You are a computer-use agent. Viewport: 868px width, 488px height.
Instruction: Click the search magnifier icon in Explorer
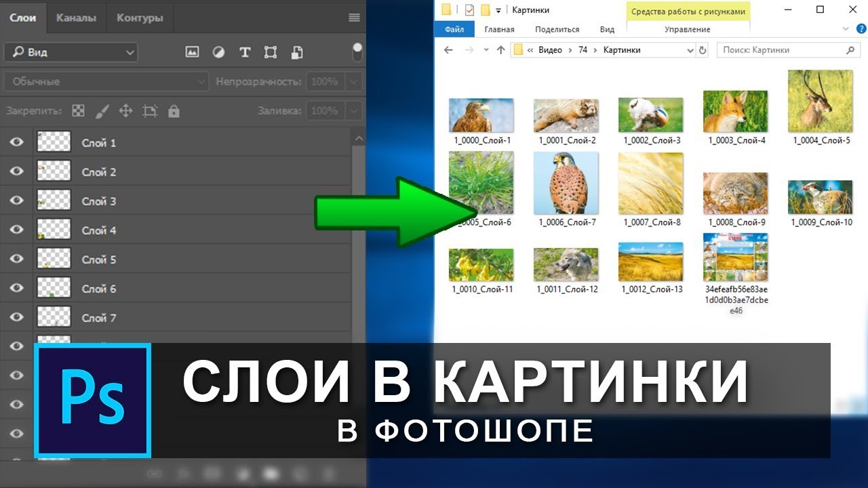pyautogui.click(x=851, y=49)
